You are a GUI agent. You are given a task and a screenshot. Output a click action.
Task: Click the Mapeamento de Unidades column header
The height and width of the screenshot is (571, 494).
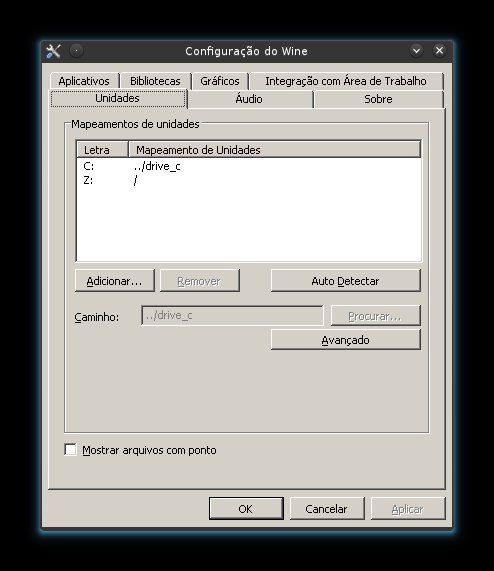coord(274,150)
